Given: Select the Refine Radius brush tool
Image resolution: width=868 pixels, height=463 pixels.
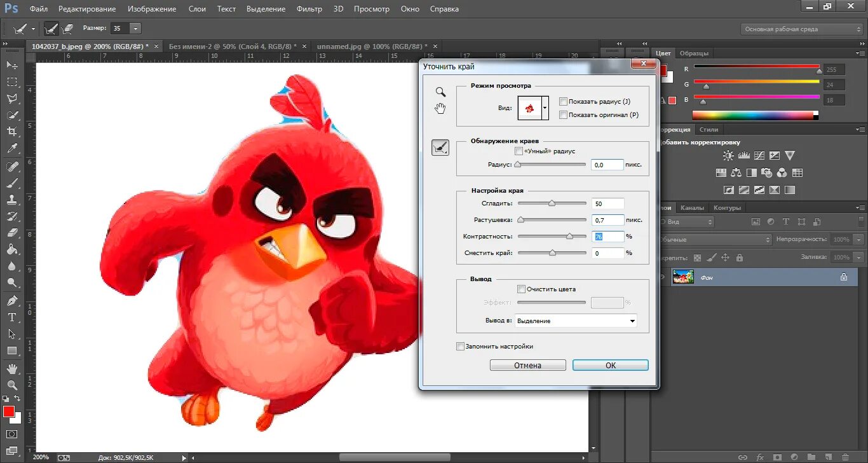Looking at the screenshot, I should tap(440, 148).
